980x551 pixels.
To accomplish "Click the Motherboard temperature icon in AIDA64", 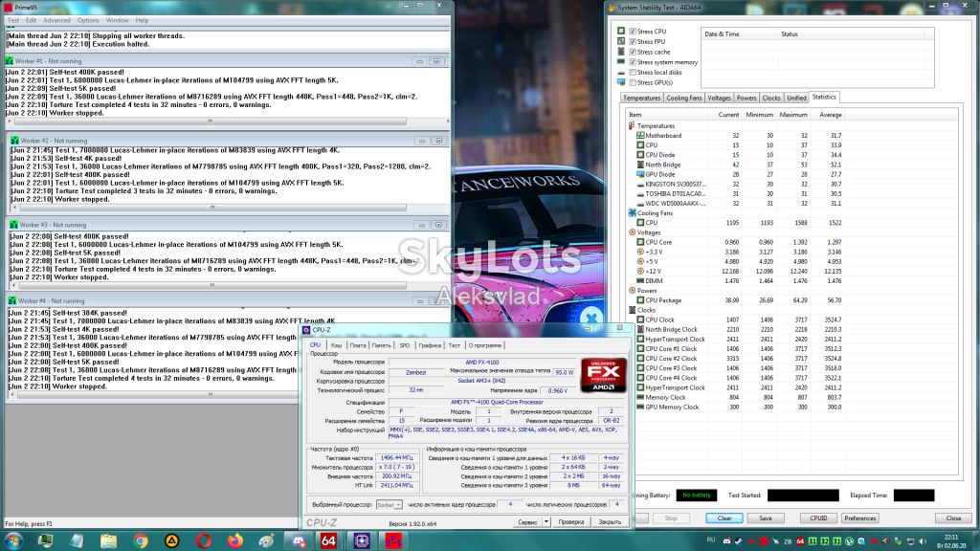I will coord(640,136).
